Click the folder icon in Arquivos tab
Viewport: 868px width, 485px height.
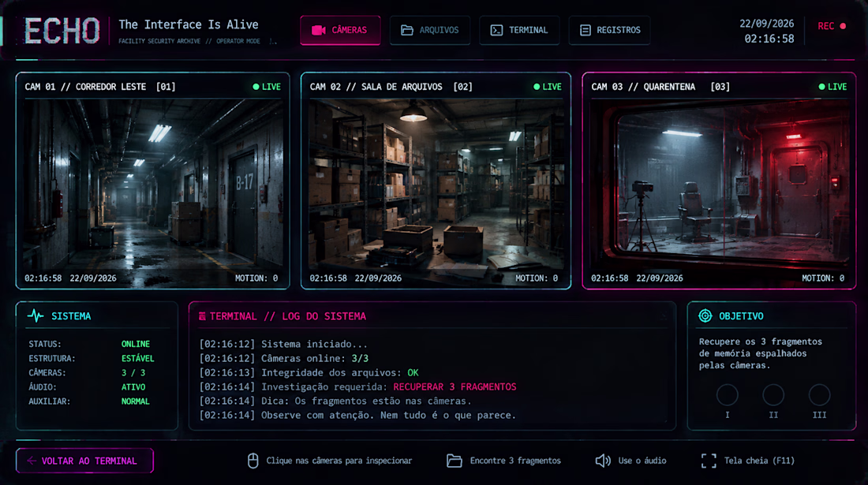coord(407,30)
